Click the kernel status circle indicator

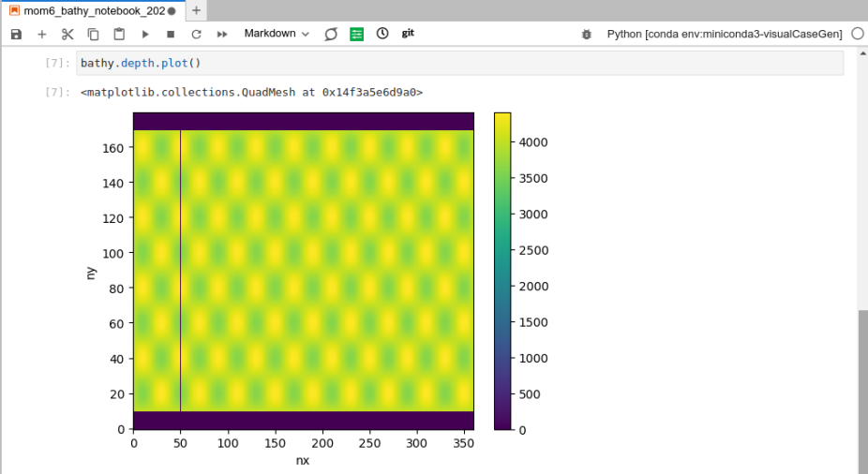coord(858,34)
